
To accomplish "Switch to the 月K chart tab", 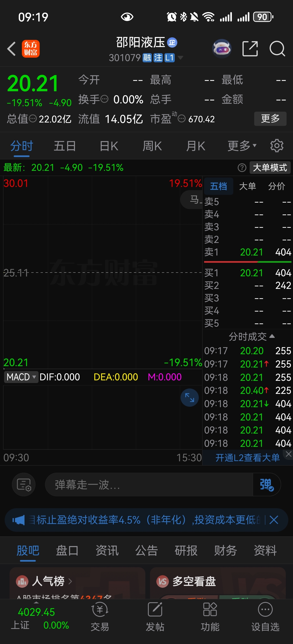I will coord(196,146).
